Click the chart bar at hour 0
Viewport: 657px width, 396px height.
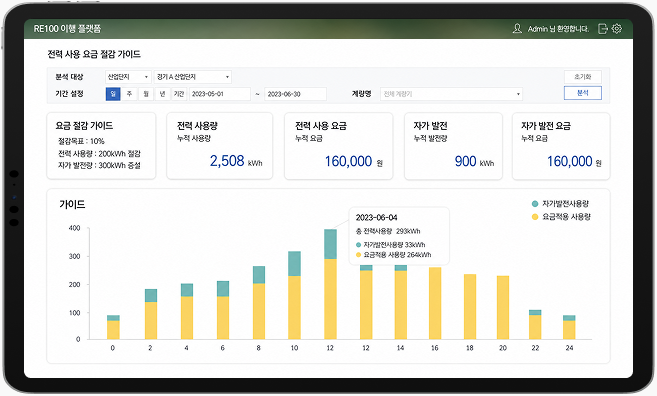113,327
